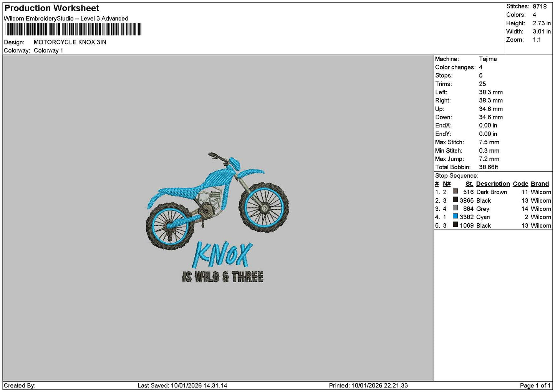Click the 'Colorway 1' value
This screenshot has height=392, width=555.
point(48,51)
